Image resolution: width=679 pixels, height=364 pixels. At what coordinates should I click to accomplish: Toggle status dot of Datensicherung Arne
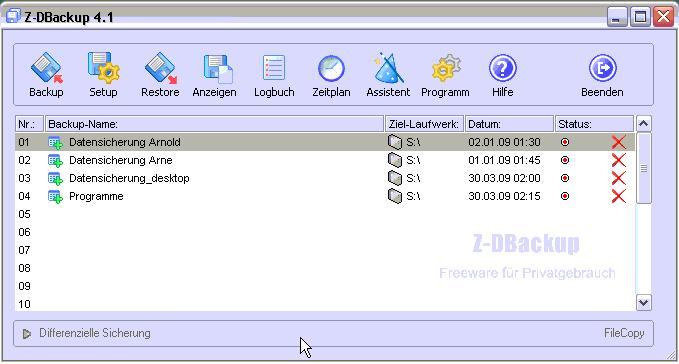coord(565,160)
